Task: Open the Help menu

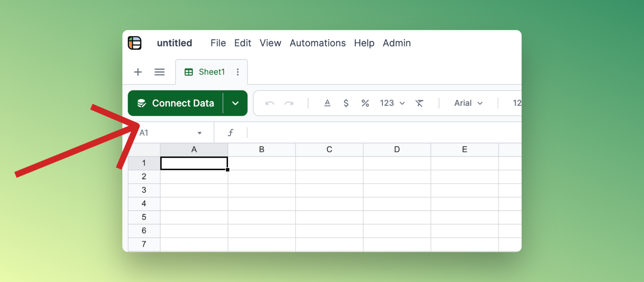Action: click(364, 43)
